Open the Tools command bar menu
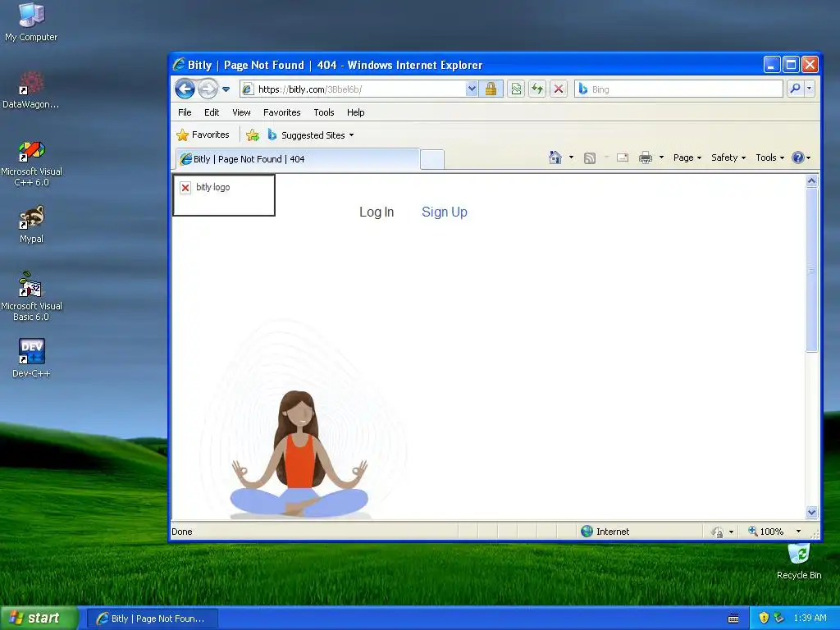840x630 pixels. [x=769, y=157]
